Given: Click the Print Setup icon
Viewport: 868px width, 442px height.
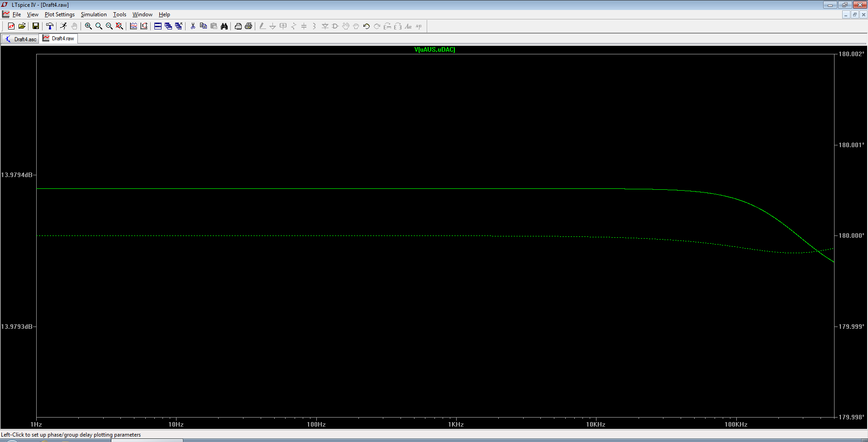Looking at the screenshot, I should click(238, 26).
